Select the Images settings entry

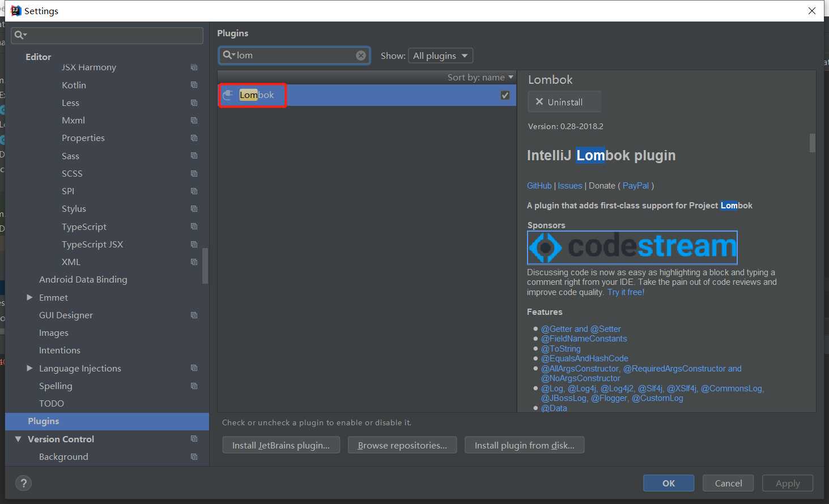[x=54, y=333]
